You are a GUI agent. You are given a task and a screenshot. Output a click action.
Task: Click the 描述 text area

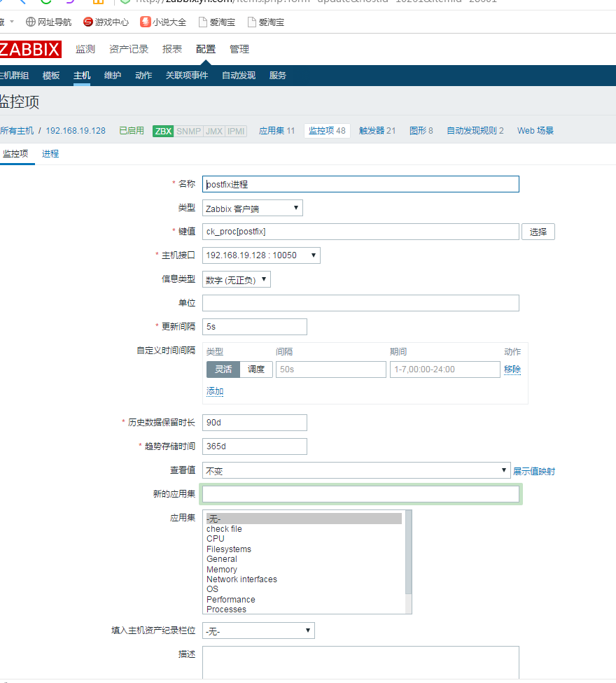click(x=360, y=662)
